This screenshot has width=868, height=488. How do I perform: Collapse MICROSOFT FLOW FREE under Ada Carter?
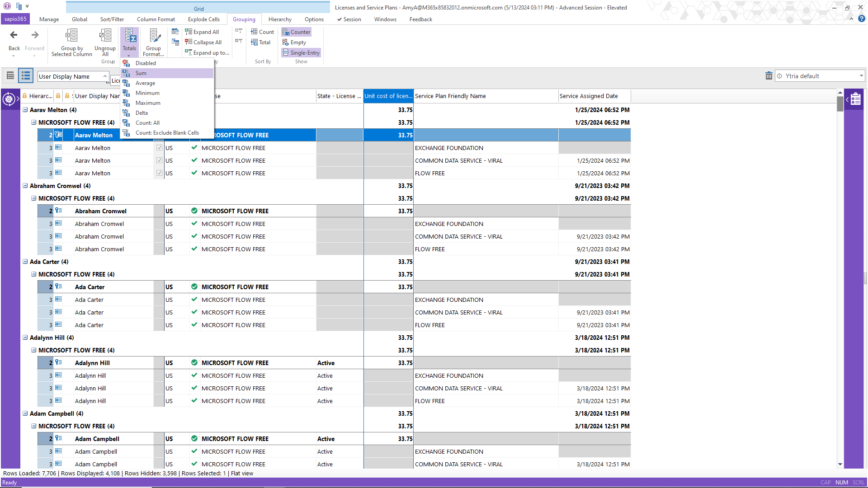pos(34,274)
